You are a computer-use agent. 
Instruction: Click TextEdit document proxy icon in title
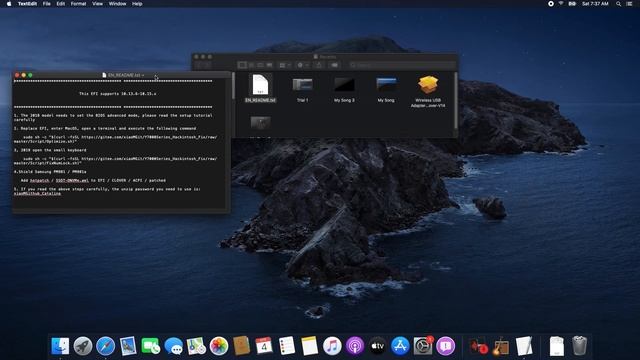104,75
